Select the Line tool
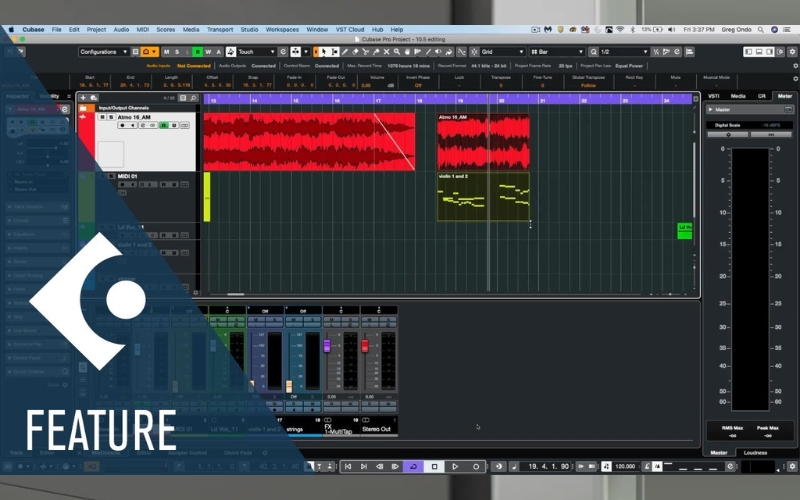This screenshot has height=500, width=800. click(428, 52)
